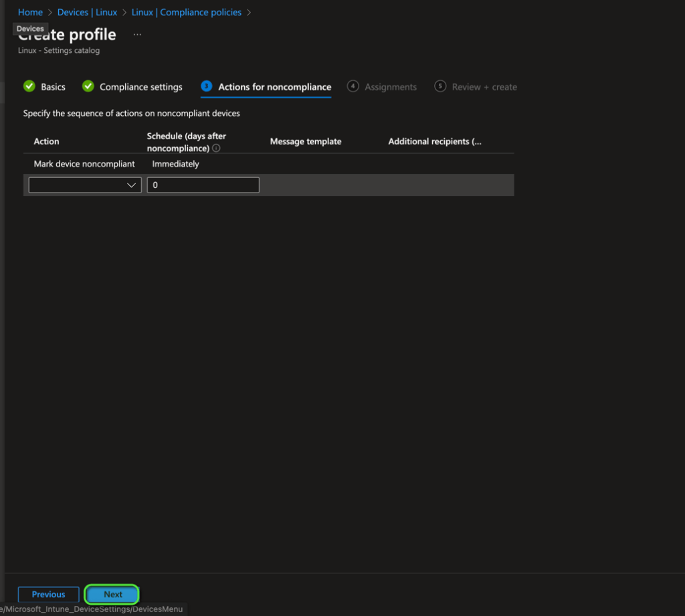Image resolution: width=685 pixels, height=616 pixels.
Task: Open the Devices | Linux breadcrumb link
Action: pyautogui.click(x=87, y=12)
